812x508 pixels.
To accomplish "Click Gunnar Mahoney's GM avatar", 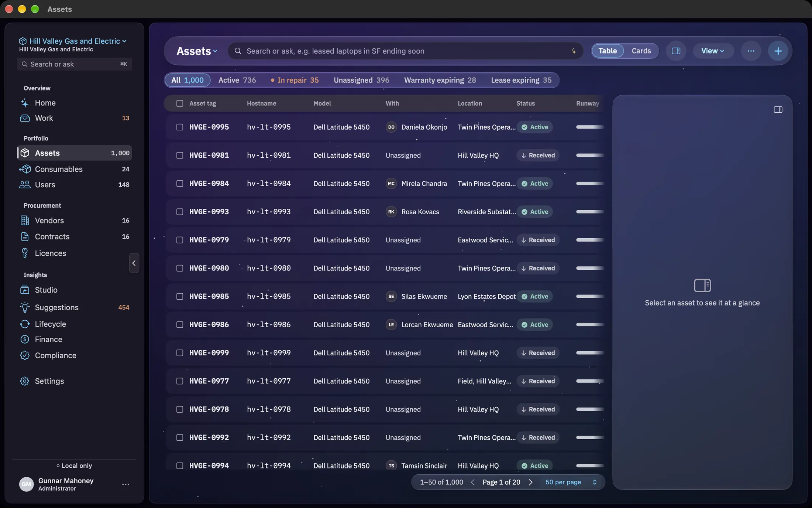I will click(x=26, y=484).
